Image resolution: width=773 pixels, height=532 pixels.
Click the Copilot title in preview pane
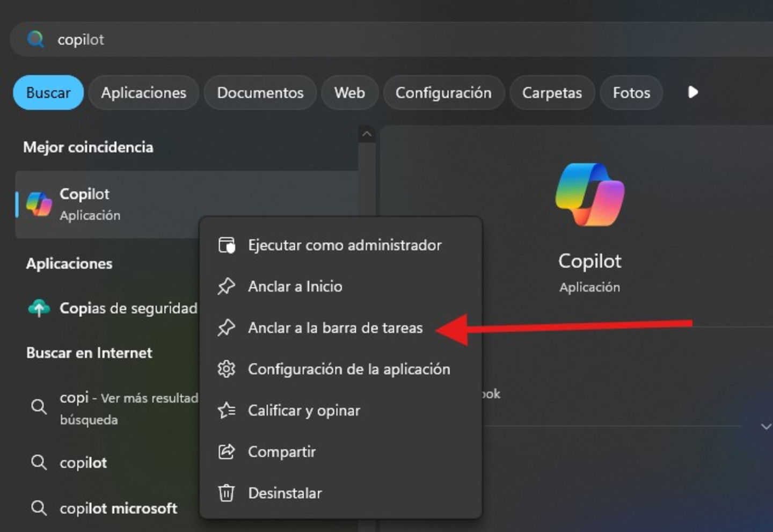pos(590,261)
